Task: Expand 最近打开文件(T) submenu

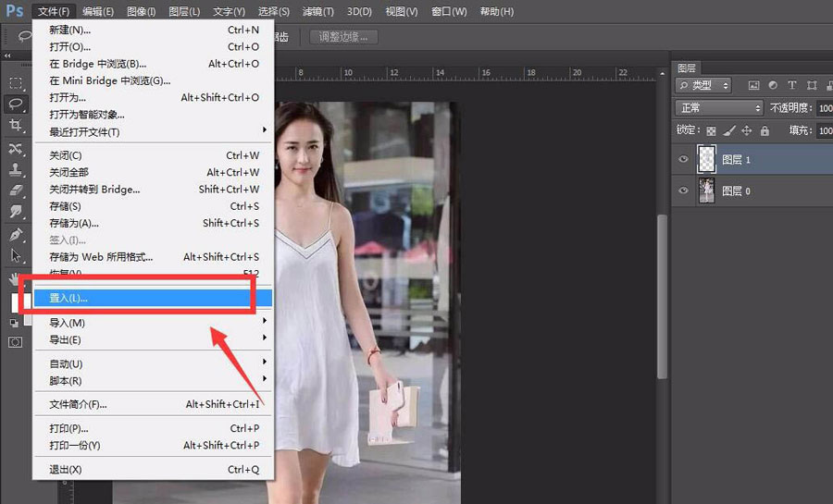Action: point(154,131)
